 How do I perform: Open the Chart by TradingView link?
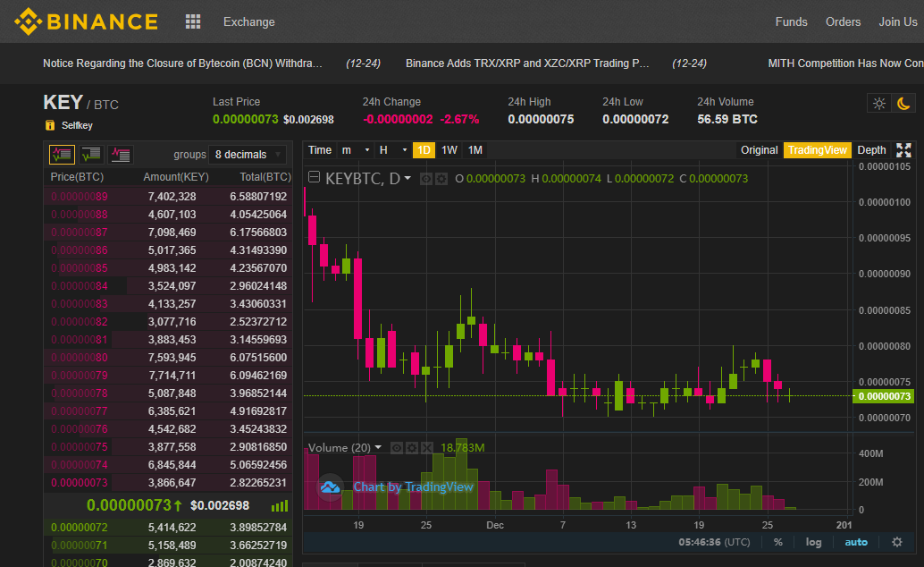click(413, 487)
